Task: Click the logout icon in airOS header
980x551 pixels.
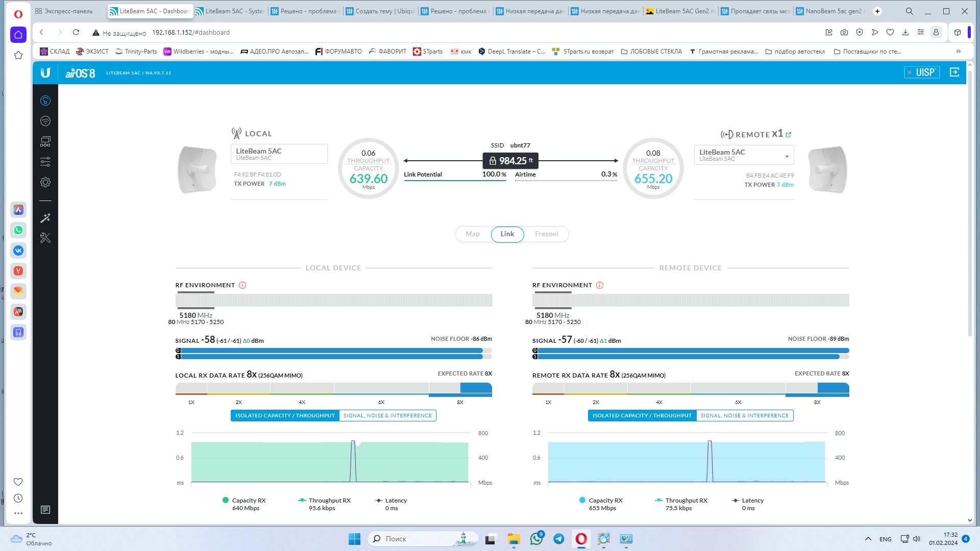Action: 954,72
